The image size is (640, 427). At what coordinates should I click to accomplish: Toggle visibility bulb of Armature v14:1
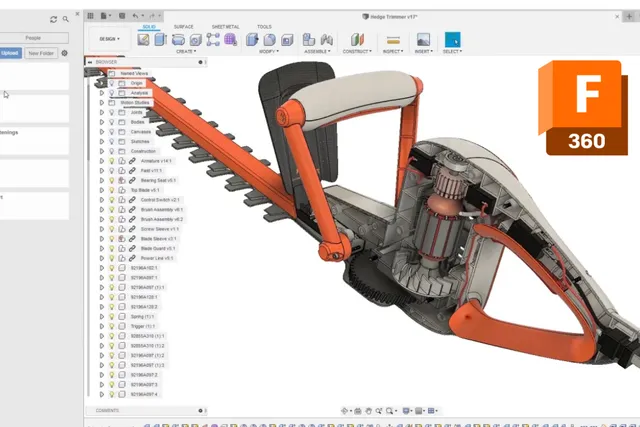[111, 161]
